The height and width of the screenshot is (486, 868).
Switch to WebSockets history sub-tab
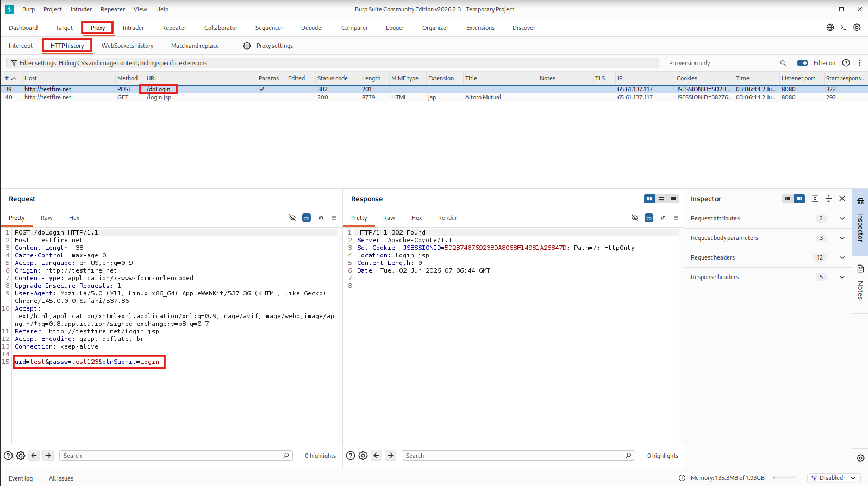127,46
